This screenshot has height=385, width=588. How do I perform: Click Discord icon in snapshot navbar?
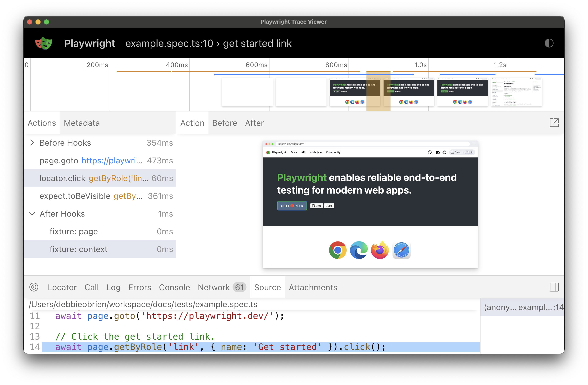tap(437, 152)
